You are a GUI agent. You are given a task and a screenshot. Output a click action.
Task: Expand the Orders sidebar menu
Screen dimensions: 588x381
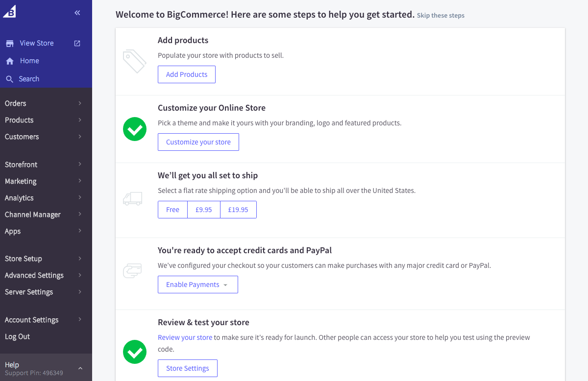(44, 103)
